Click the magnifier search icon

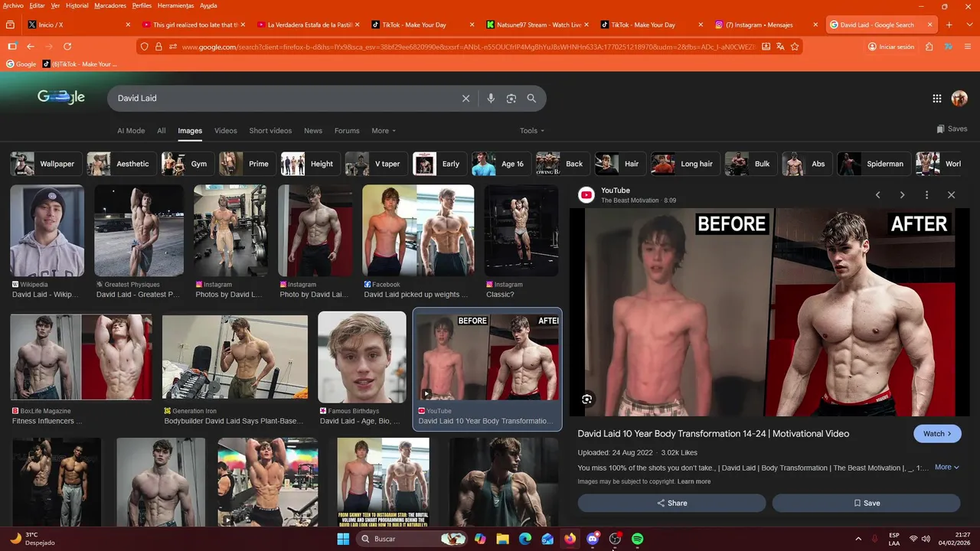(531, 99)
